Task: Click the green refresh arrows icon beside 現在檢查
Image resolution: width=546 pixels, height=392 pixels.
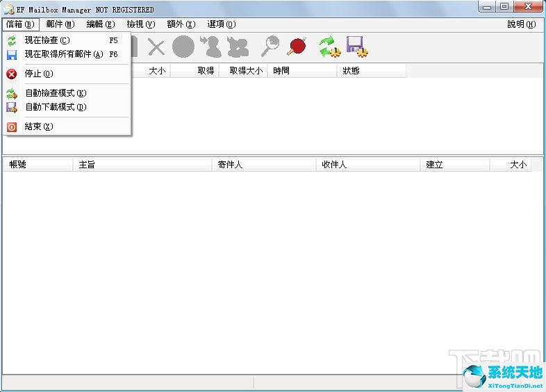Action: tap(12, 41)
